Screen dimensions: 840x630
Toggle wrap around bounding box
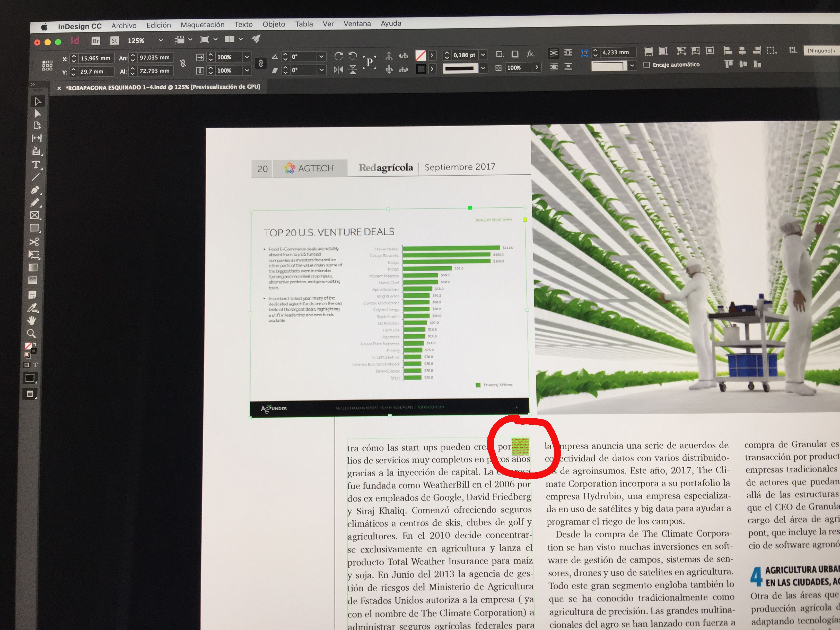[568, 53]
